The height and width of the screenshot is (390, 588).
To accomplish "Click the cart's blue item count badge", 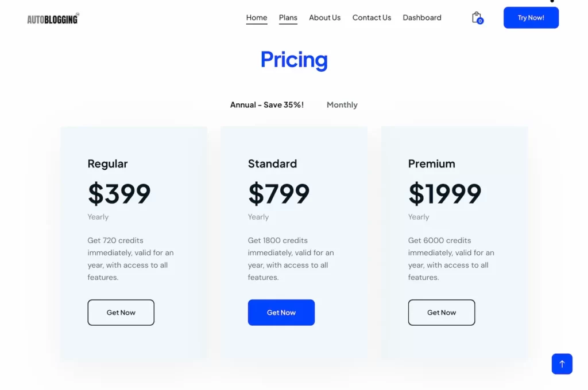I will pyautogui.click(x=480, y=21).
